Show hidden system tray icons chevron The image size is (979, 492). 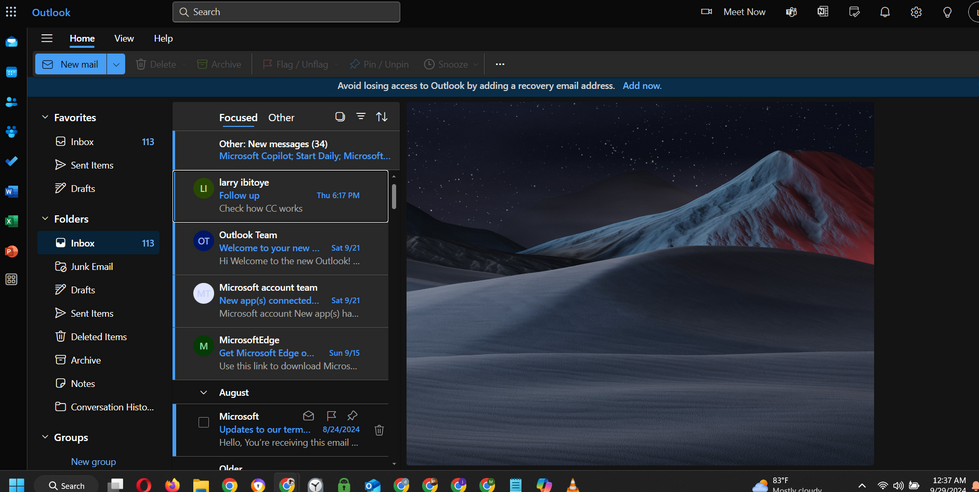pos(862,486)
